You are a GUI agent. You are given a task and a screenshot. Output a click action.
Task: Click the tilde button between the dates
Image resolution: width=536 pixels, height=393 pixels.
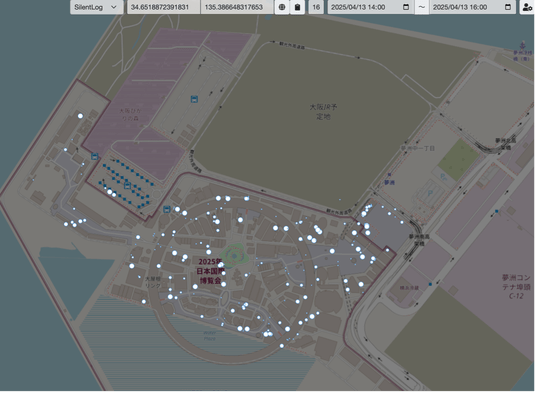point(422,7)
